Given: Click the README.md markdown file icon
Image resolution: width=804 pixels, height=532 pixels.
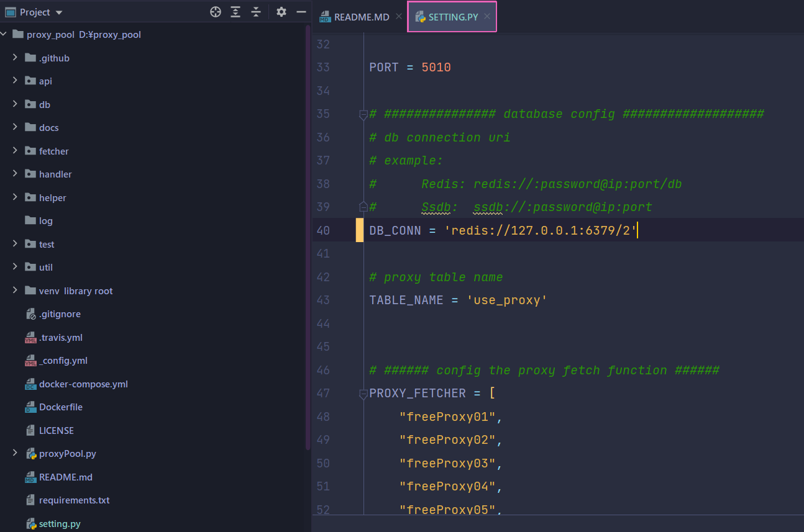Looking at the screenshot, I should 30,477.
